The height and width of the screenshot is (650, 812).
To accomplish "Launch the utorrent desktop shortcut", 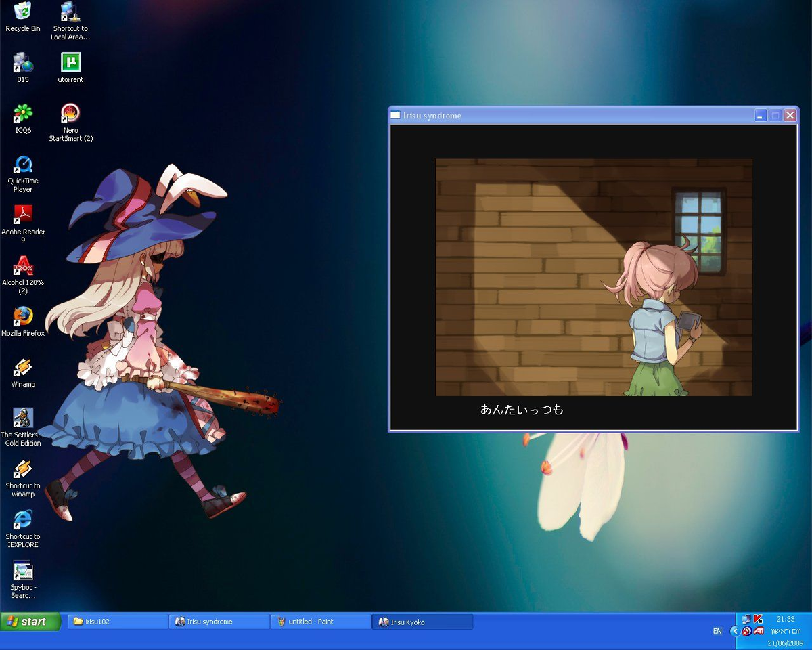I will click(x=70, y=62).
